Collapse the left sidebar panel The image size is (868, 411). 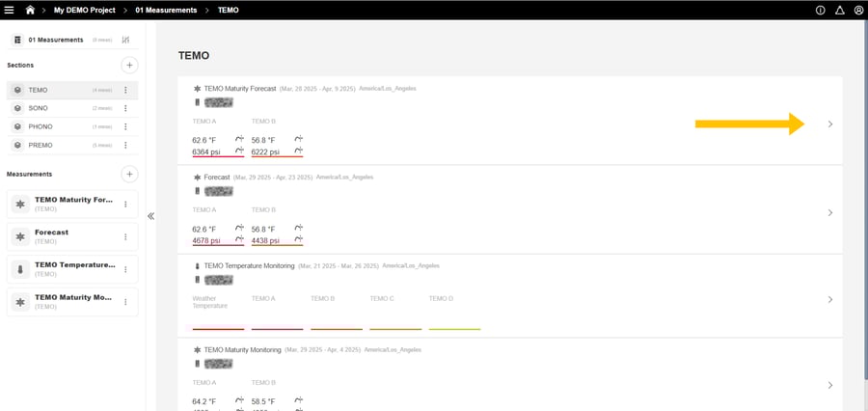tap(150, 216)
